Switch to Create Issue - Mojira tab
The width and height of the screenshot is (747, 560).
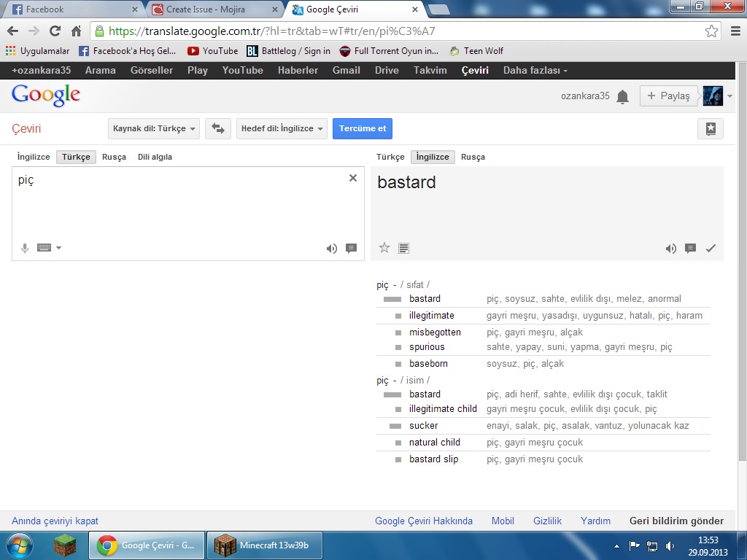coord(213,9)
